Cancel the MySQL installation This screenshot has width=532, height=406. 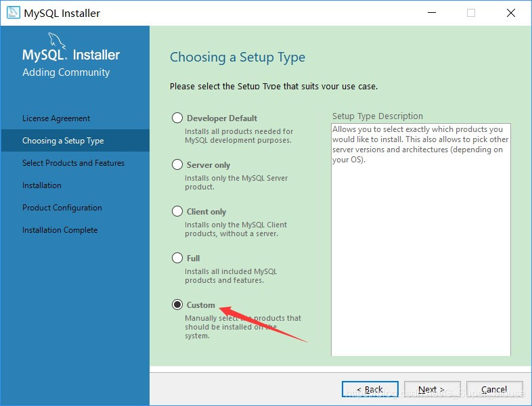[x=494, y=389]
